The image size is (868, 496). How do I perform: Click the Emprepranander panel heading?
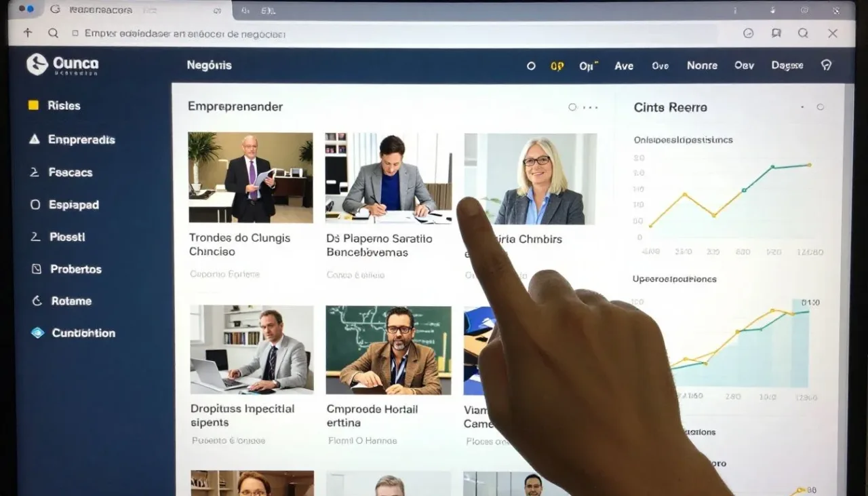[x=235, y=107]
